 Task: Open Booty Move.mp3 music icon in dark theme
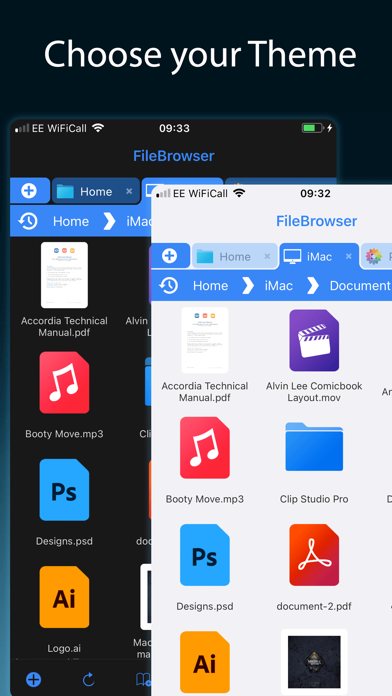64,383
